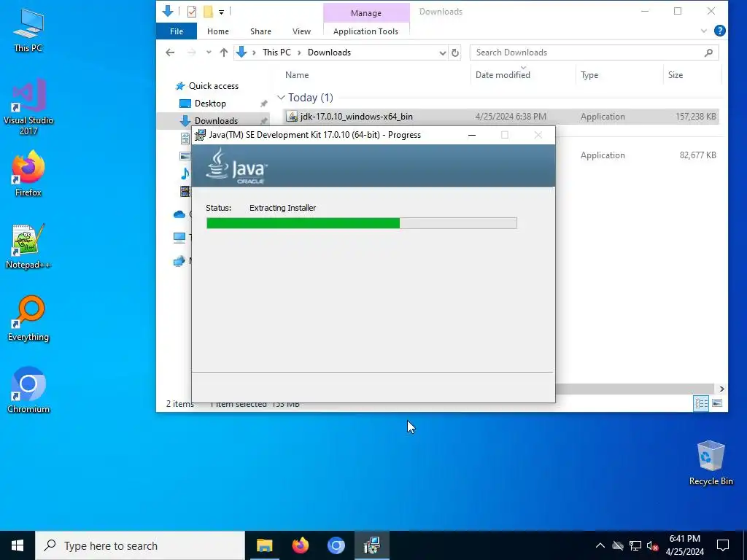Launch the Everything search desktop shortcut
Image resolution: width=747 pixels, height=560 pixels.
pos(28,319)
